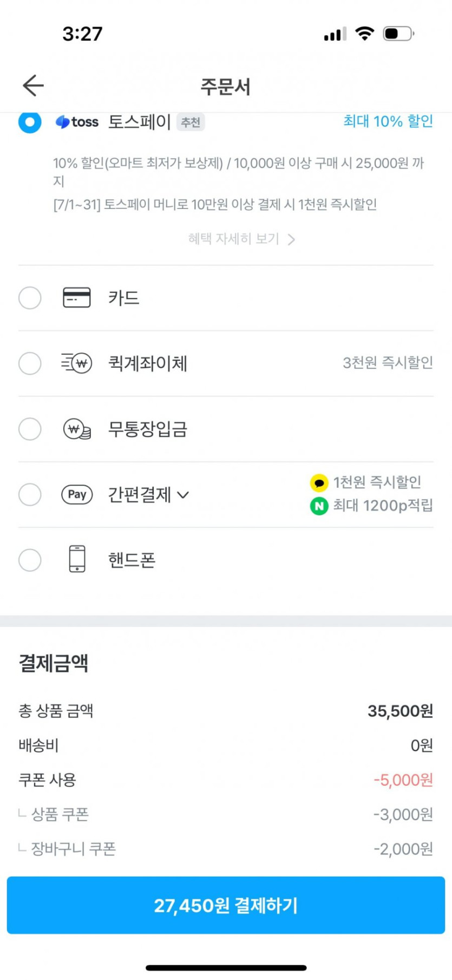Open 혜택 자세히 보기 details link

241,239
